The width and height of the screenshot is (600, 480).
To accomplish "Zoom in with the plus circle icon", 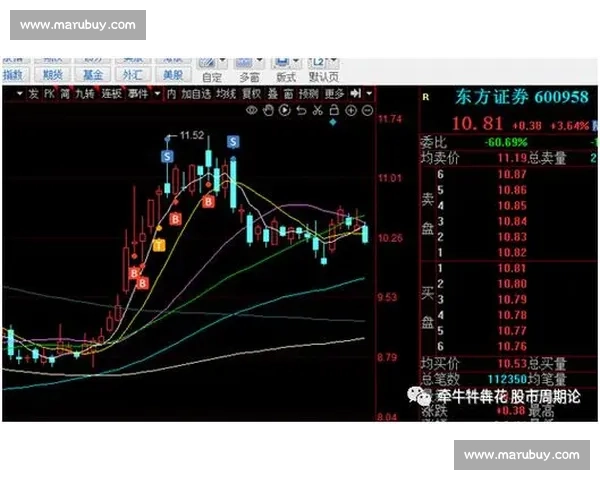I will [351, 111].
